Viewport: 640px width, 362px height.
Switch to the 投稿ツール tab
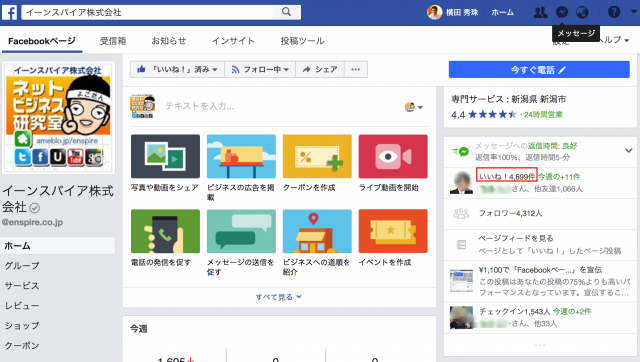[x=302, y=41]
